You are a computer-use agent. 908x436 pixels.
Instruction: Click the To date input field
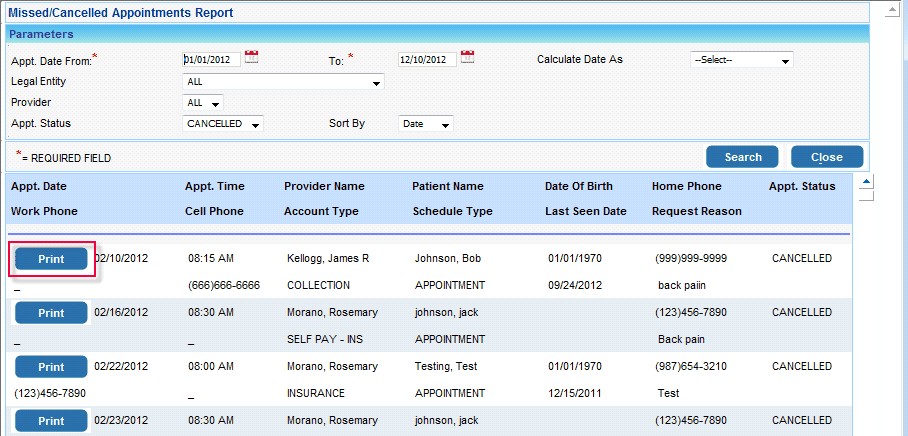click(x=426, y=60)
